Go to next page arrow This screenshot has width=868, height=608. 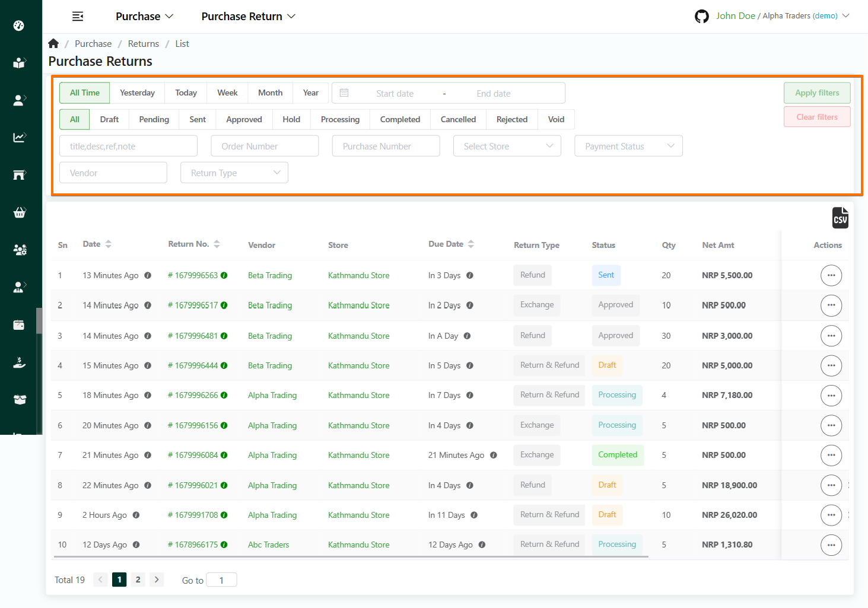click(x=157, y=580)
